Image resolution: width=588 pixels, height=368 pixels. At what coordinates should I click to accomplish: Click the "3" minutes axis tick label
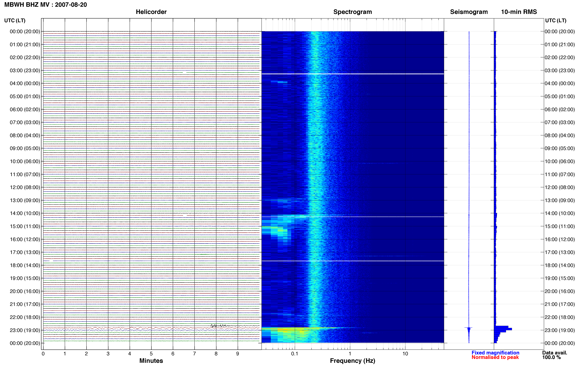[108, 354]
